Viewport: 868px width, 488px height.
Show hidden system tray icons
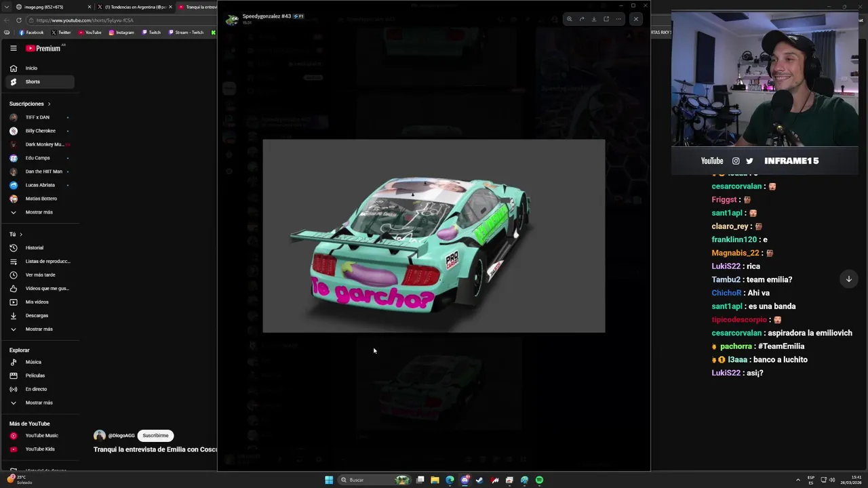(x=797, y=480)
